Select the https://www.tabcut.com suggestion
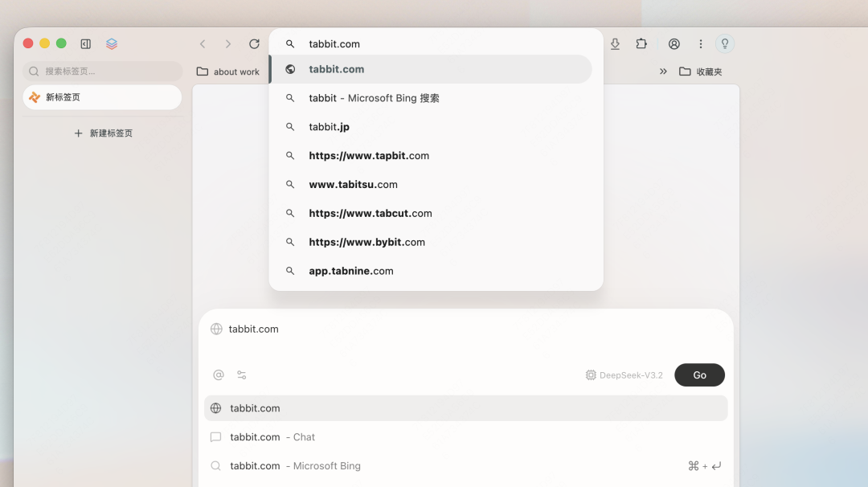Viewport: 868px width, 487px height. pos(432,213)
